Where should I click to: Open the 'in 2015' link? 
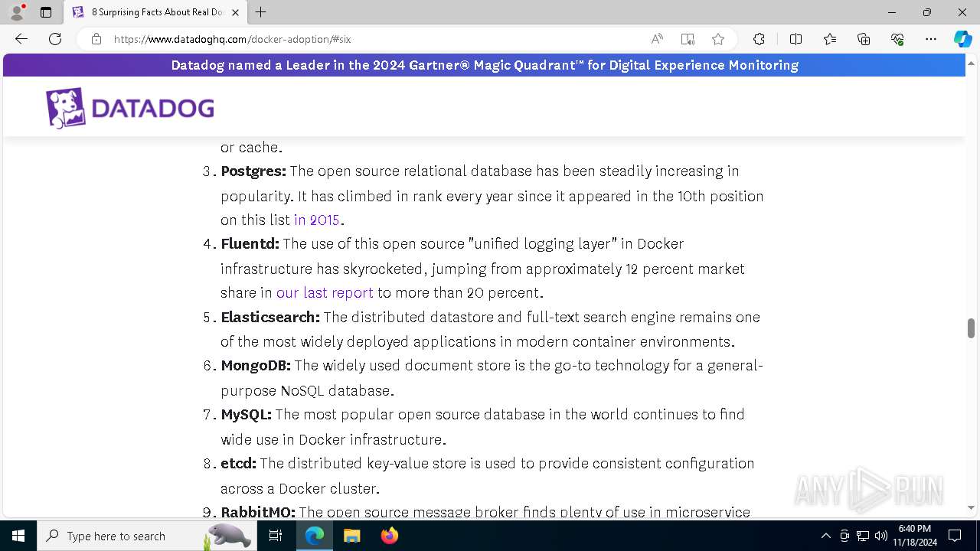click(x=317, y=220)
